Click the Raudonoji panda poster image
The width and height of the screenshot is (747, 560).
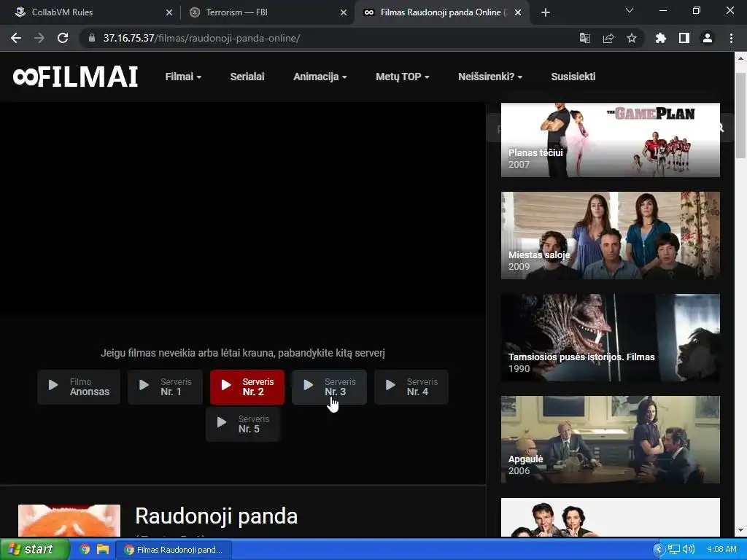coord(69,521)
